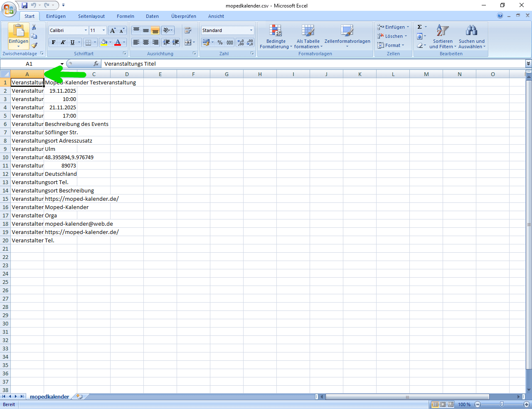The width and height of the screenshot is (532, 409).
Task: Click the AutoSum sigma icon
Action: click(x=420, y=27)
